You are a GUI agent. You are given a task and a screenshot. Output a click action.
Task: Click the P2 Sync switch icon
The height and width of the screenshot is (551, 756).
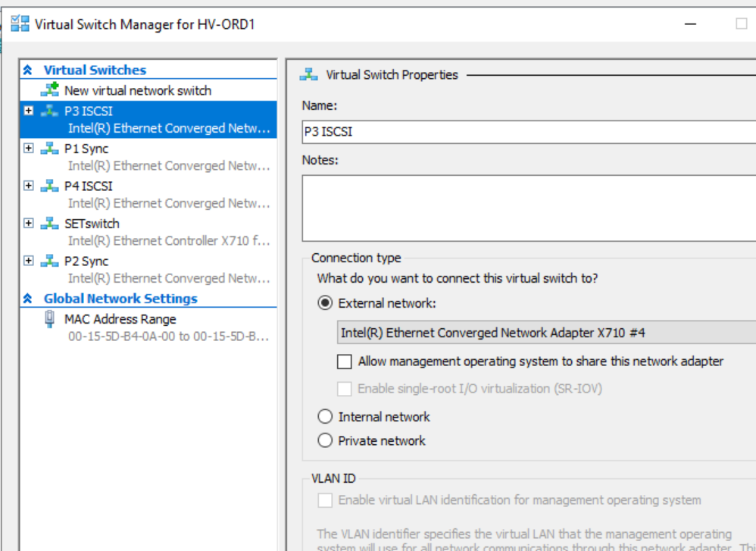coord(50,261)
